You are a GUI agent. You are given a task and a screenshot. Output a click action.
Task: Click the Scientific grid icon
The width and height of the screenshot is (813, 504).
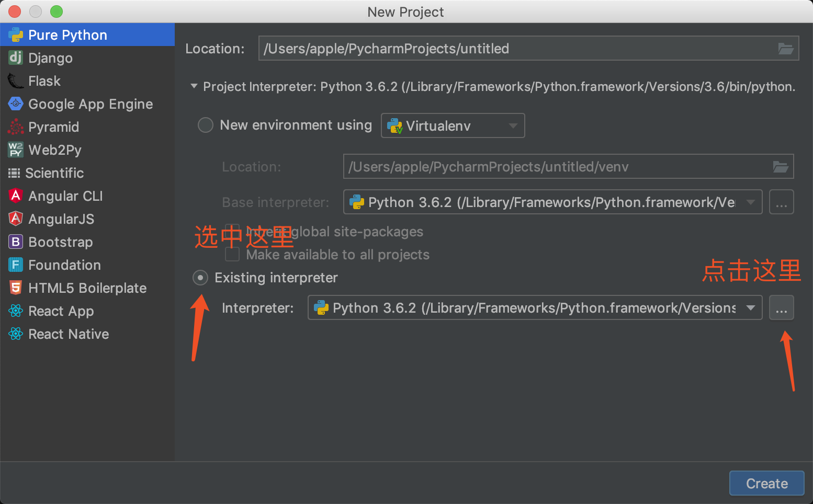(x=14, y=173)
